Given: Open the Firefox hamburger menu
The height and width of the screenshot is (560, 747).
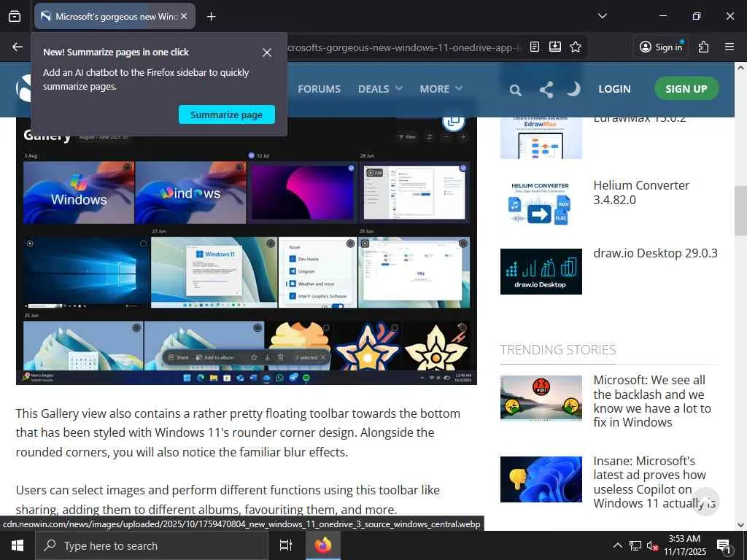Looking at the screenshot, I should tap(729, 47).
